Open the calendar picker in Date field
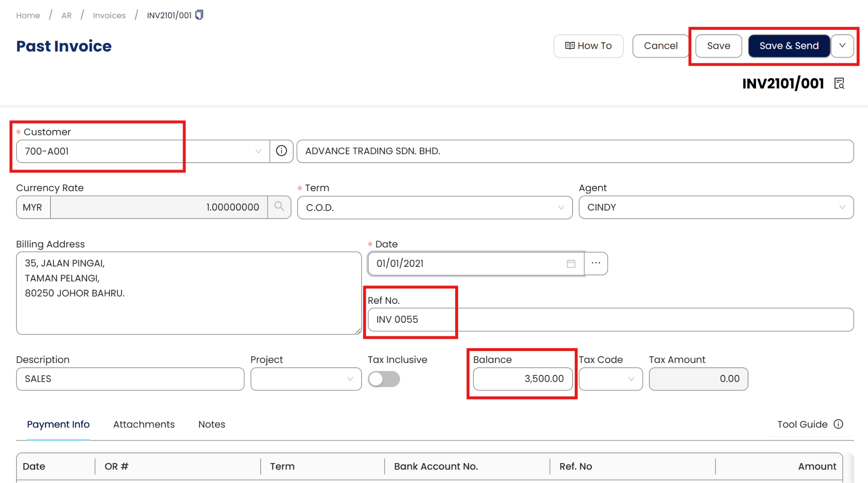Viewport: 868px width, 483px height. 571,264
